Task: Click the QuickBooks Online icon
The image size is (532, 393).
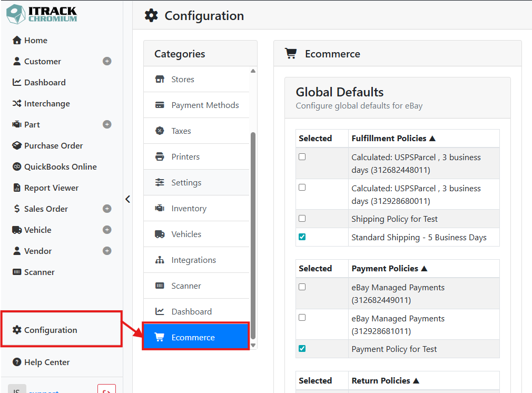Action: (17, 166)
